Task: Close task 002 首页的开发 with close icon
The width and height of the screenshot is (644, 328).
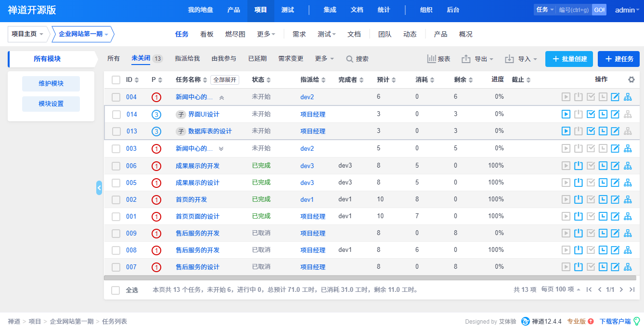Action: point(579,199)
